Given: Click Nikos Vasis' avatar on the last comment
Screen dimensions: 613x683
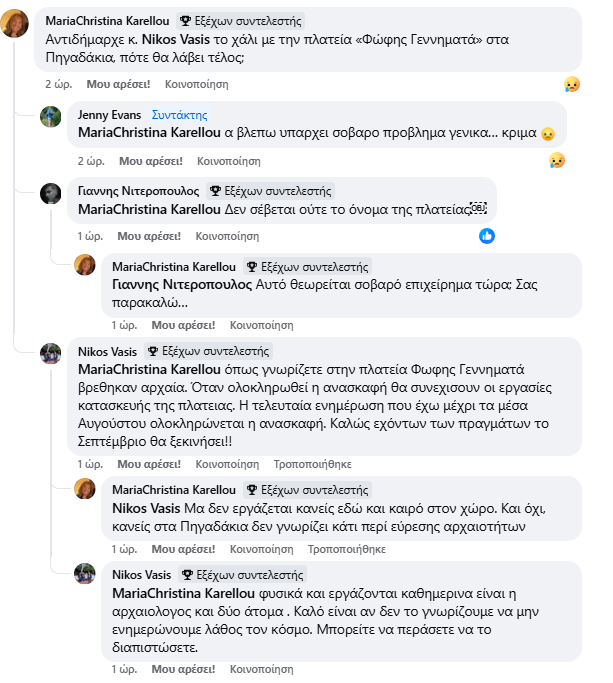Looking at the screenshot, I should 85,575.
